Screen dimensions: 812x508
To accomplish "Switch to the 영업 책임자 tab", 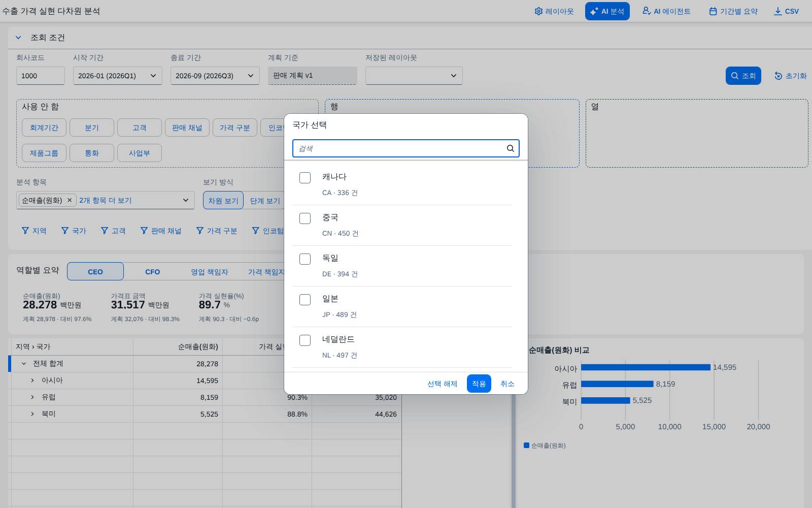I will pos(210,271).
